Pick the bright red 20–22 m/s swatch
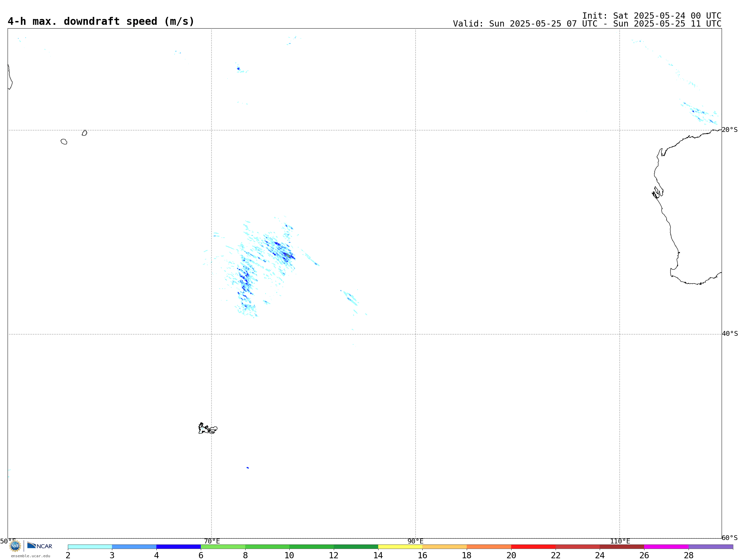Image resolution: width=744 pixels, height=560 pixels. point(533,547)
